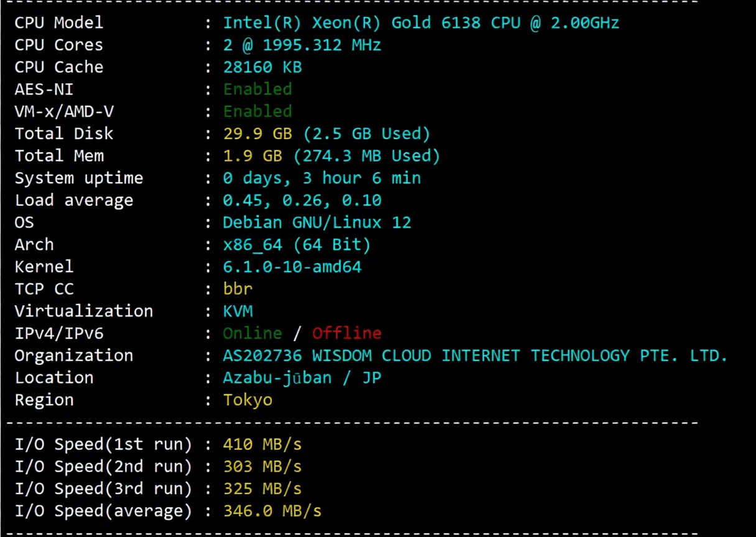Click the Total Mem value
Screen dimensions: 756x537
click(x=332, y=155)
